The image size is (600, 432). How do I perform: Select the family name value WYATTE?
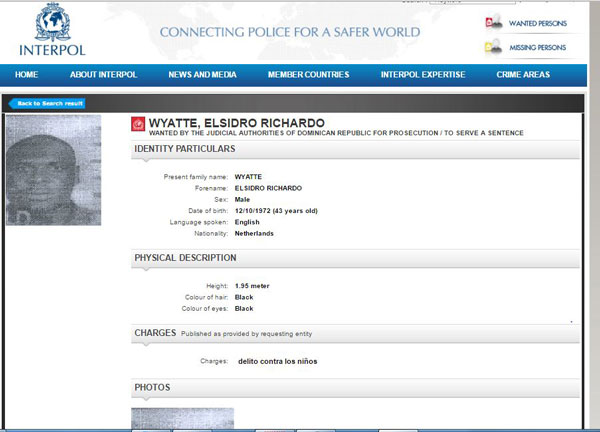pyautogui.click(x=248, y=177)
